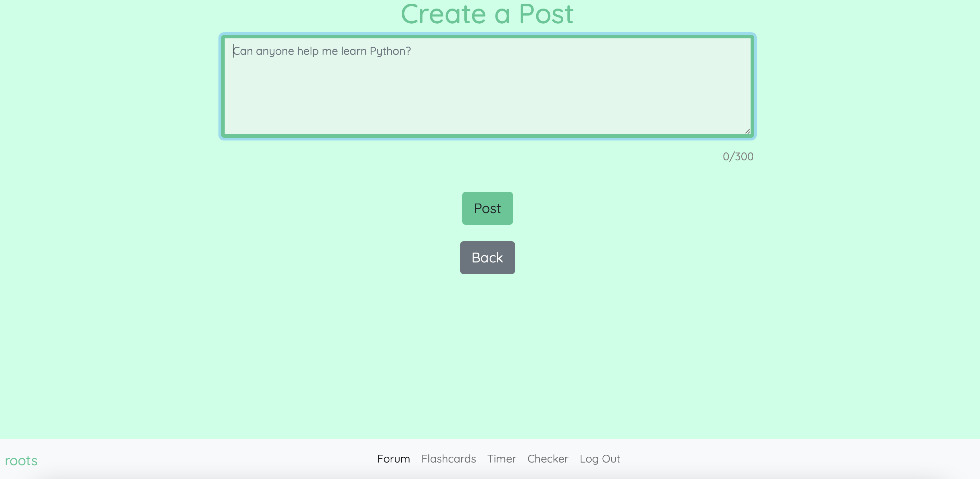
Task: Select Flashcards in the bottom navigation
Action: (x=449, y=459)
